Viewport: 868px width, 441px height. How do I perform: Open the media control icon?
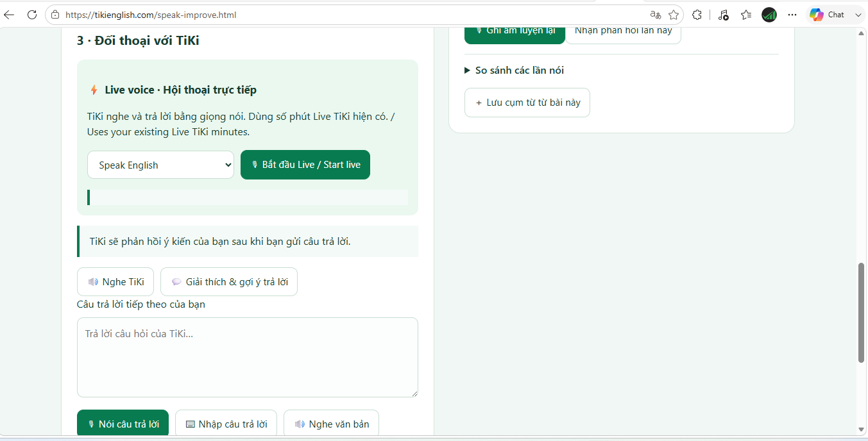(723, 15)
